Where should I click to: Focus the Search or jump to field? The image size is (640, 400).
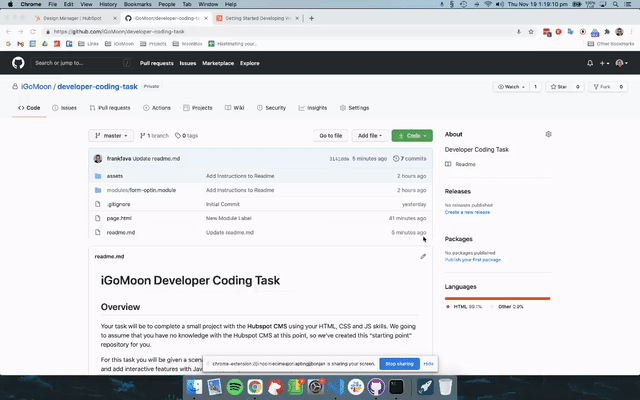coord(81,63)
